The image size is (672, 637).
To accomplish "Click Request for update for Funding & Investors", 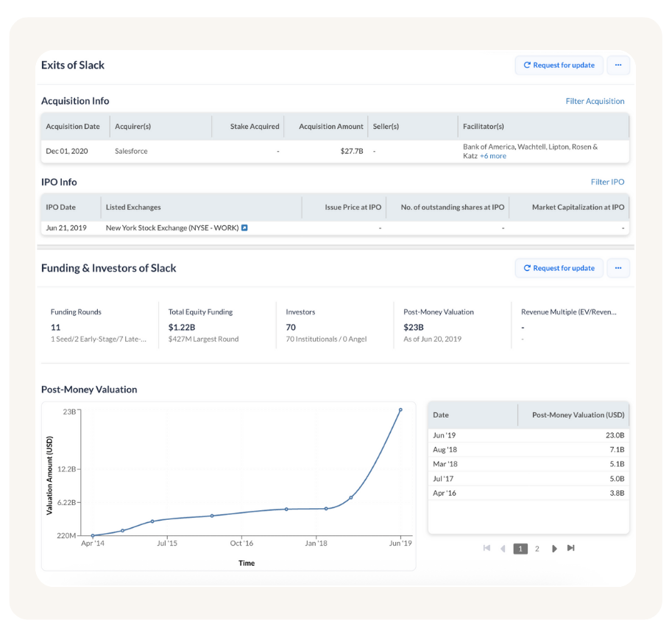I will point(559,268).
